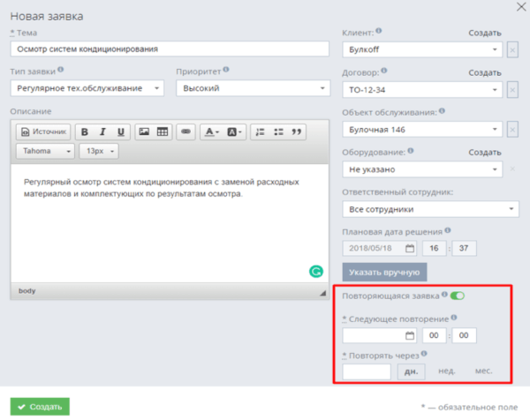Click the Источник source button
This screenshot has width=530, height=420.
[x=43, y=132]
